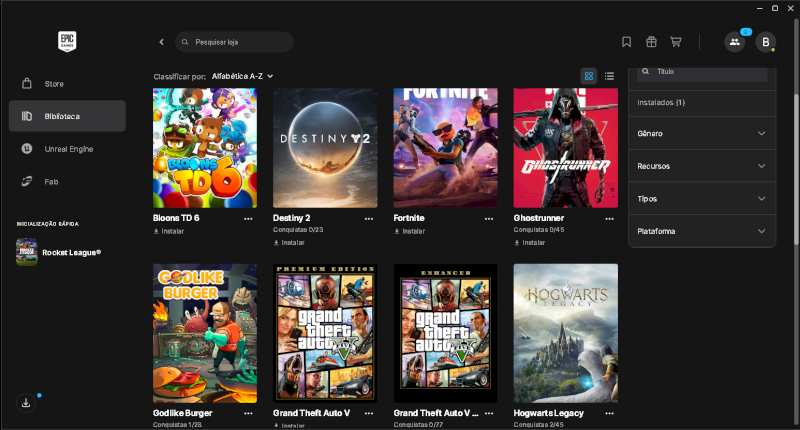Screen dimensions: 800x430
Task: Open more options for Grand Theft Auto V Enhanced
Action: point(489,414)
